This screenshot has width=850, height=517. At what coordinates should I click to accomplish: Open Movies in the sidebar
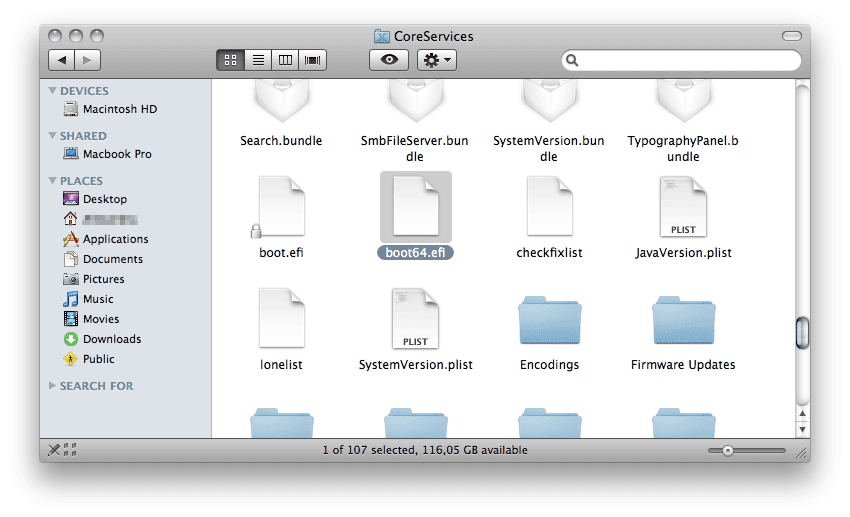(91, 319)
